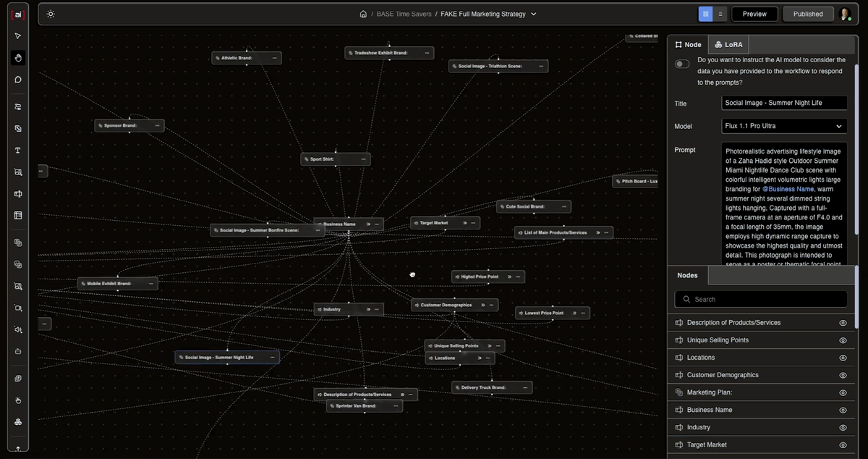Switch to list view icon
This screenshot has height=459, width=868.
(720, 14)
